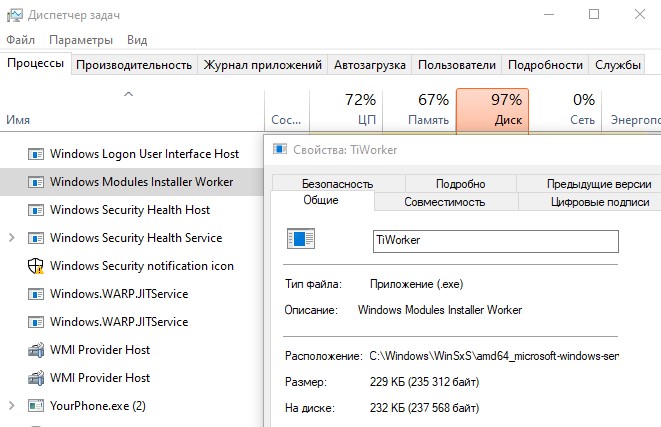Click the Windows Security Health Service icon
Viewport: 661px width, 427px height.
pyautogui.click(x=36, y=238)
